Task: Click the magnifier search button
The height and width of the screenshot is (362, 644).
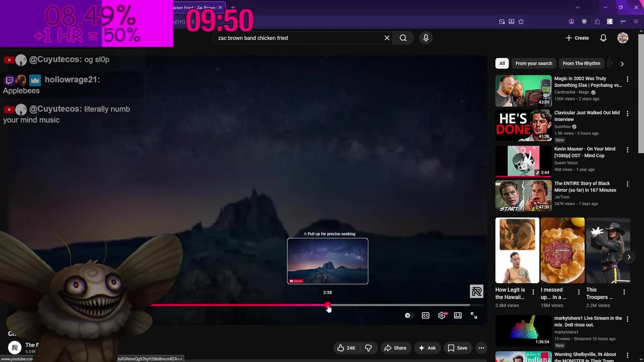Action: [403, 38]
